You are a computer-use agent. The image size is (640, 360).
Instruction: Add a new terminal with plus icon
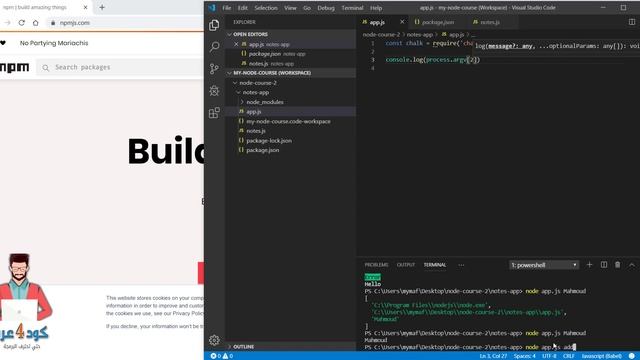[589, 265]
